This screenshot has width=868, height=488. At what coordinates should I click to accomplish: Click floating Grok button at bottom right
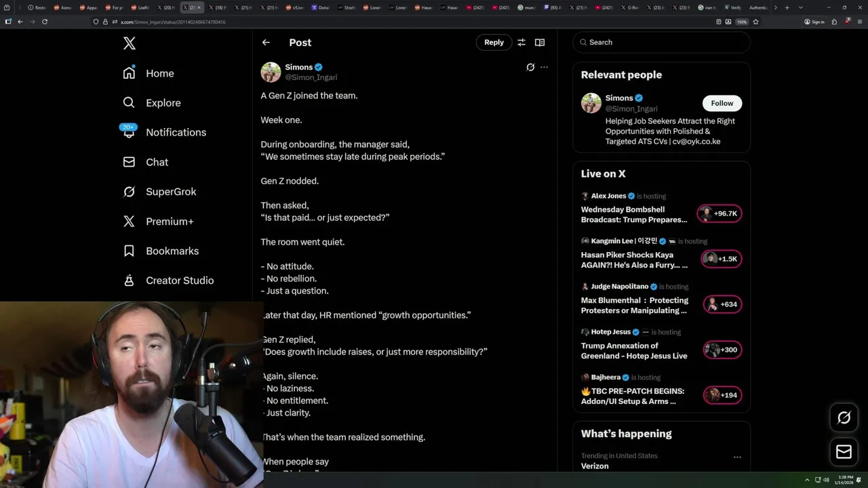(x=844, y=418)
